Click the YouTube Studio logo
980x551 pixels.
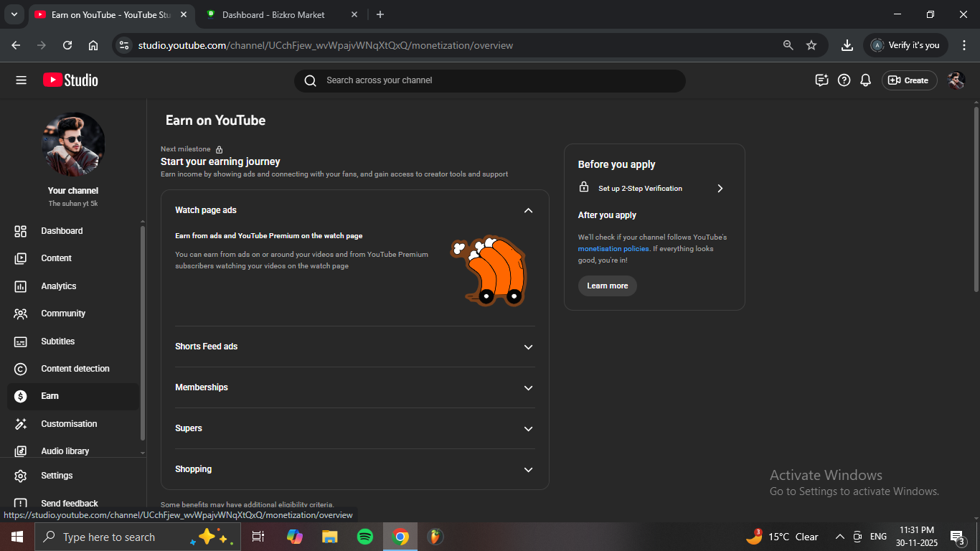click(70, 80)
